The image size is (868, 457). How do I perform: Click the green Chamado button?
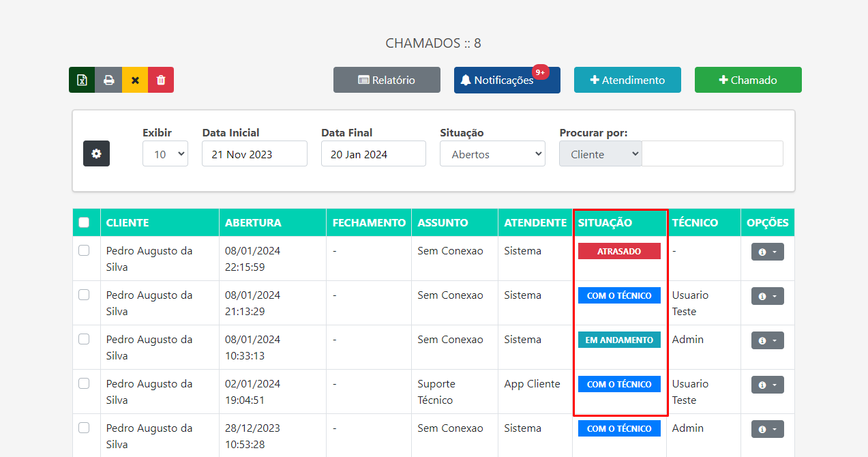point(747,80)
